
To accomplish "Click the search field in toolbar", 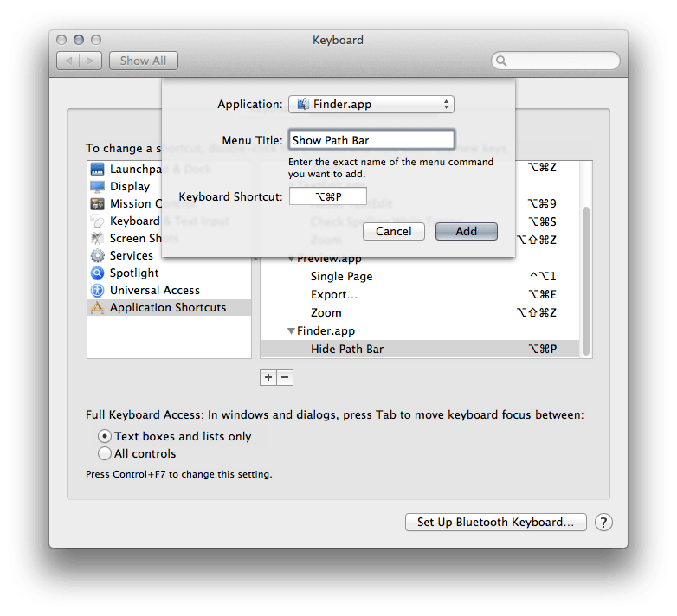I will [x=556, y=61].
